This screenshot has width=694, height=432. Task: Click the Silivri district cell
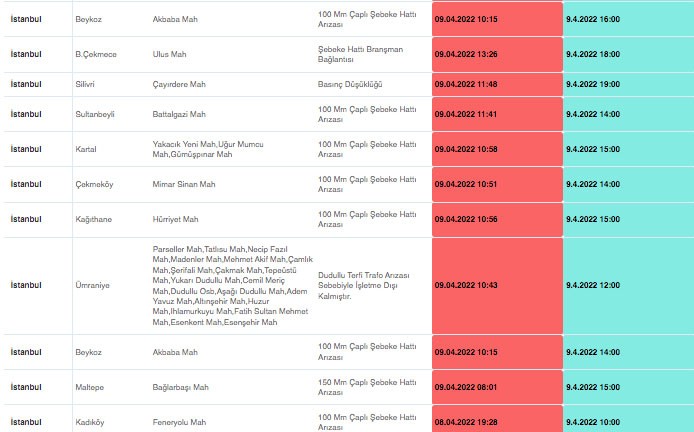(86, 85)
